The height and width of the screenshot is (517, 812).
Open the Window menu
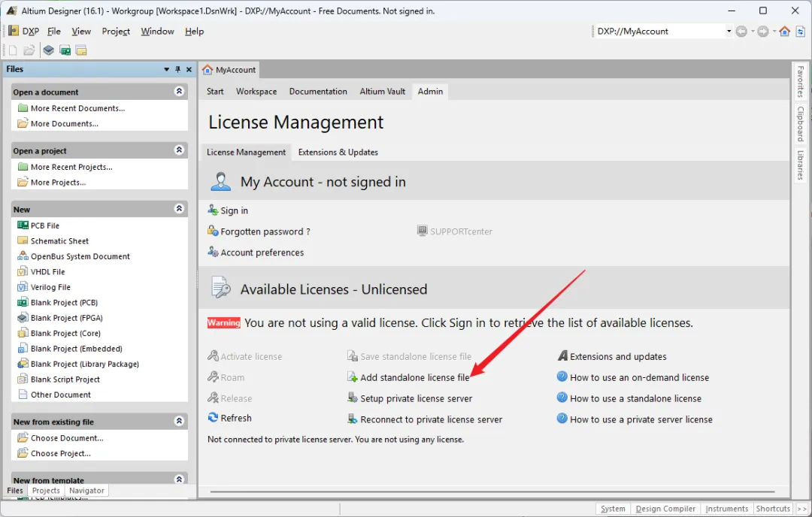tap(157, 31)
